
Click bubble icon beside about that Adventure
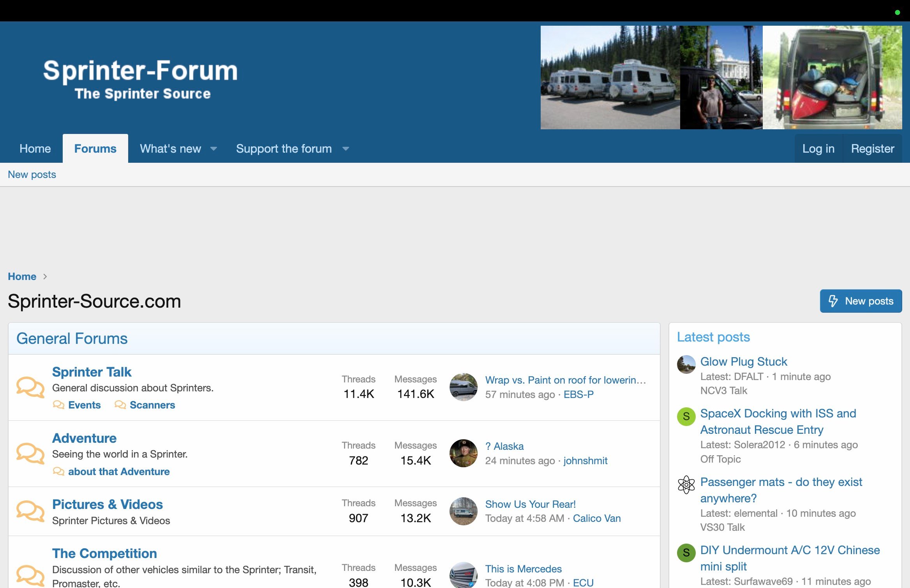[58, 472]
